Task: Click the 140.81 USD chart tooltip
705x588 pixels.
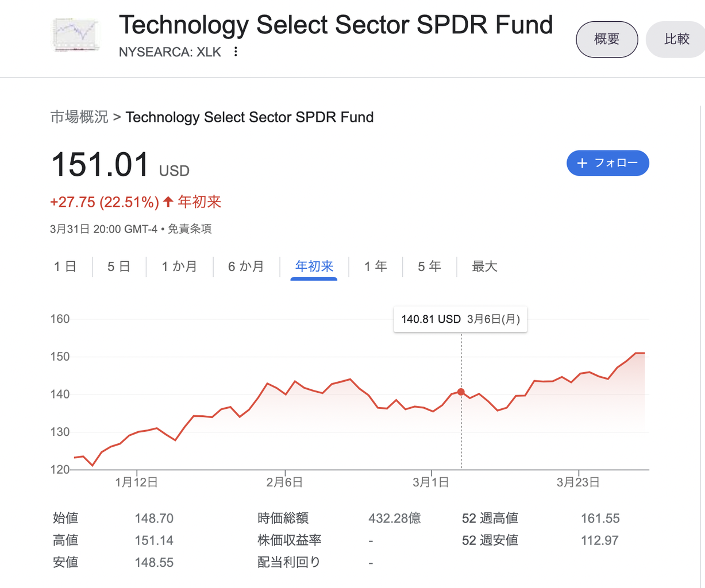Action: 460,319
